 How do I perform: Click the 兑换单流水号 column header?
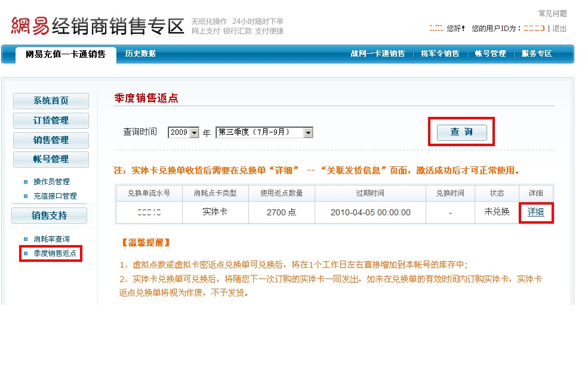pos(149,193)
